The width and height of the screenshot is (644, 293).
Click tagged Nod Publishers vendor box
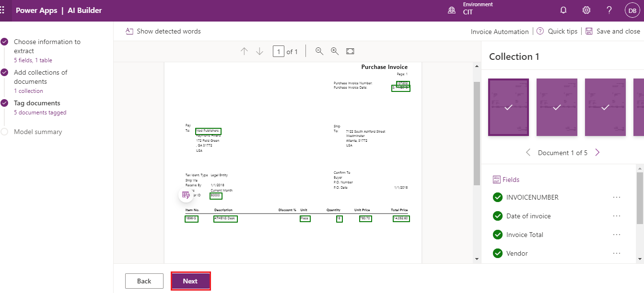coord(208,131)
